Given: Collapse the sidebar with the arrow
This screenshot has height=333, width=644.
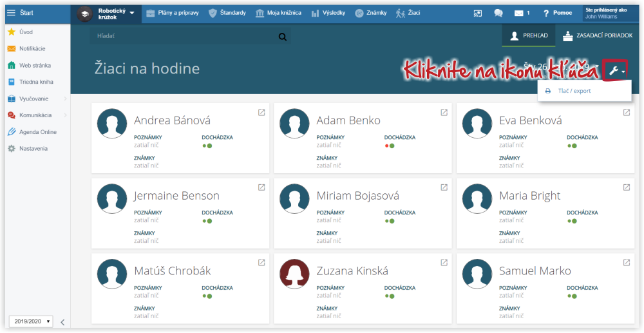Looking at the screenshot, I should (x=62, y=322).
